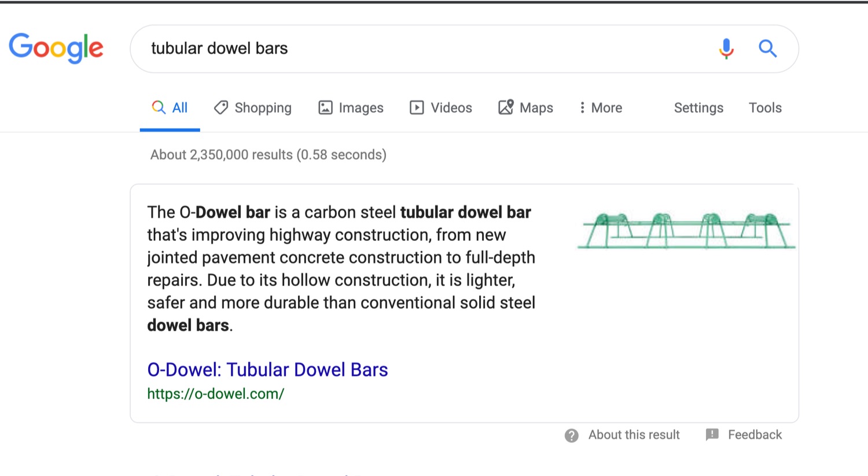Click the Feedback link
Screen dimensions: 868x476
(744, 435)
